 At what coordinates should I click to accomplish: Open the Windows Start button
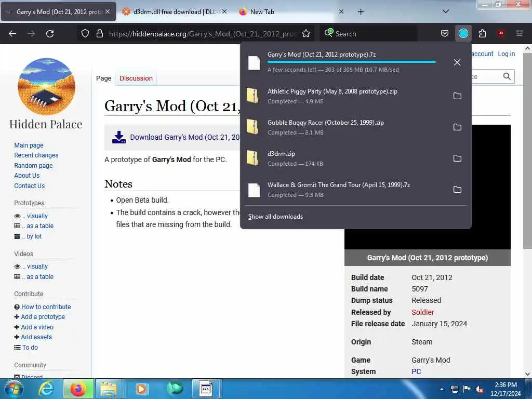(x=14, y=389)
